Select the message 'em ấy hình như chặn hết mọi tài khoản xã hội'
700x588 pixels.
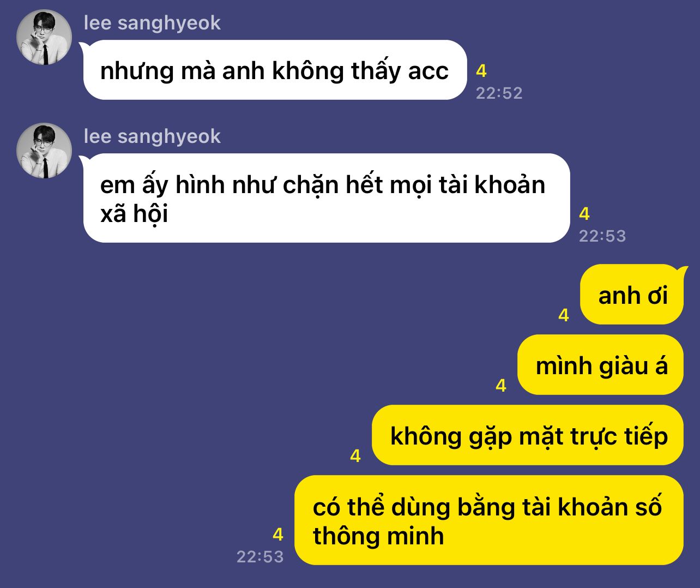pos(326,198)
